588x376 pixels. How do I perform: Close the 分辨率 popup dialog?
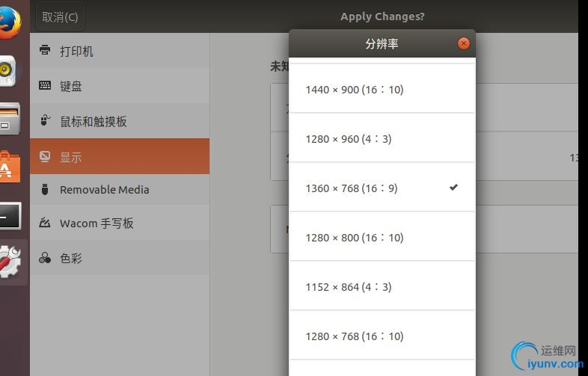pyautogui.click(x=464, y=43)
